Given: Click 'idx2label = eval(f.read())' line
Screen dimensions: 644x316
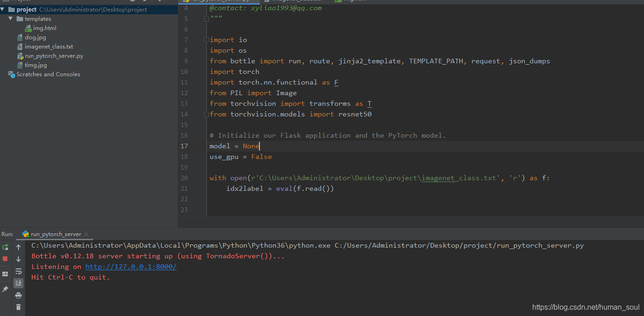Looking at the screenshot, I should 280,188.
